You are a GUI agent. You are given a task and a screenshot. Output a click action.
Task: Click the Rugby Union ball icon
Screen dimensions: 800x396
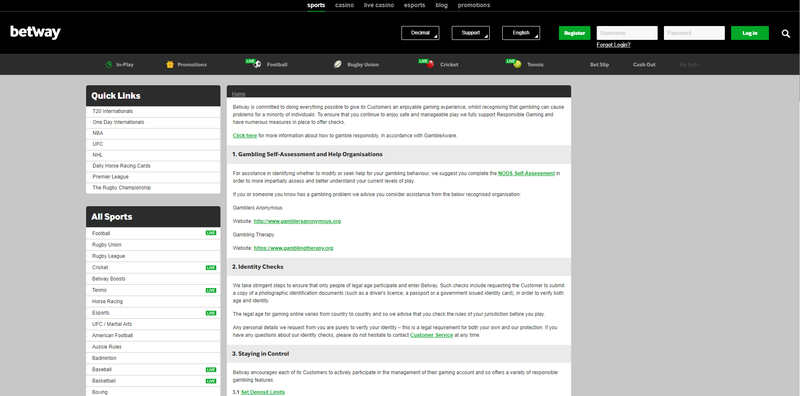[x=338, y=65]
